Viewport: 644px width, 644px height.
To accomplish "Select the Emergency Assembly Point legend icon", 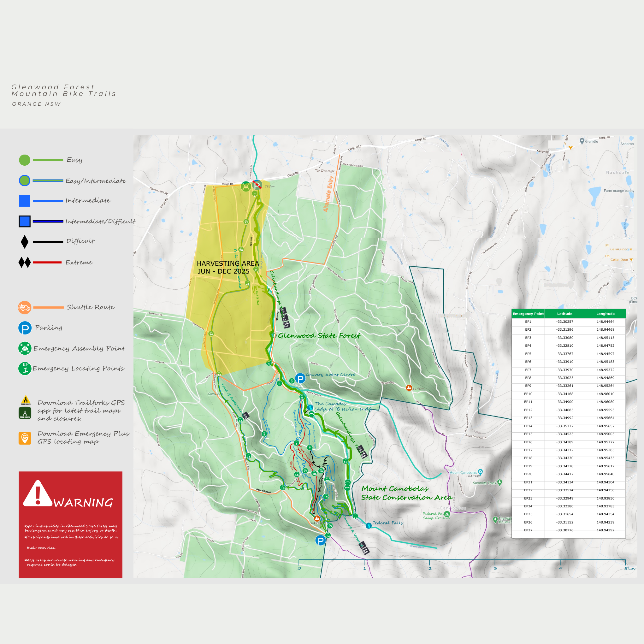I will coord(25,348).
